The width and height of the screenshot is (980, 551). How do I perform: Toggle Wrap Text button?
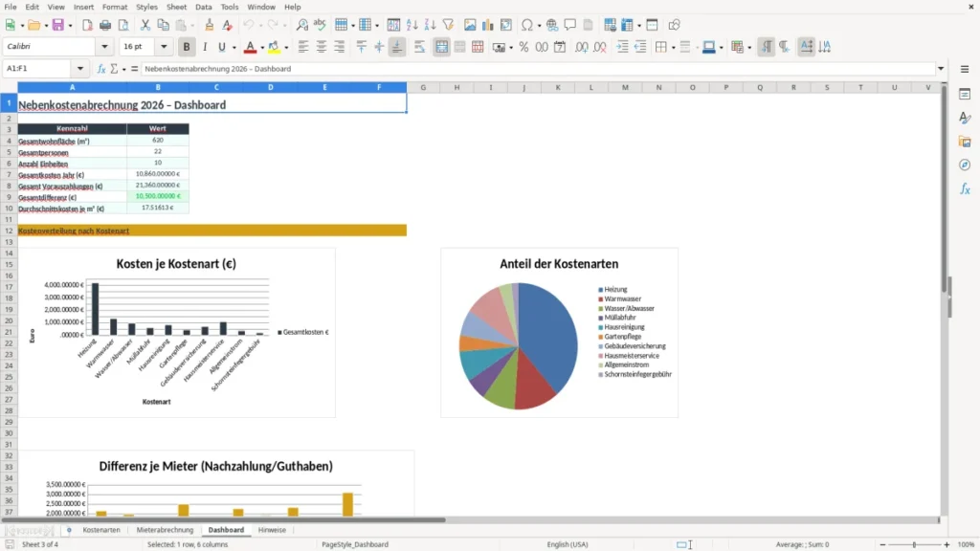pyautogui.click(x=419, y=47)
